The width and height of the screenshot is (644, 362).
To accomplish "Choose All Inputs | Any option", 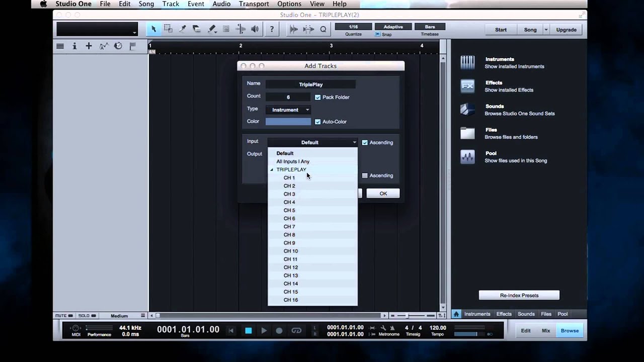I will [313, 161].
